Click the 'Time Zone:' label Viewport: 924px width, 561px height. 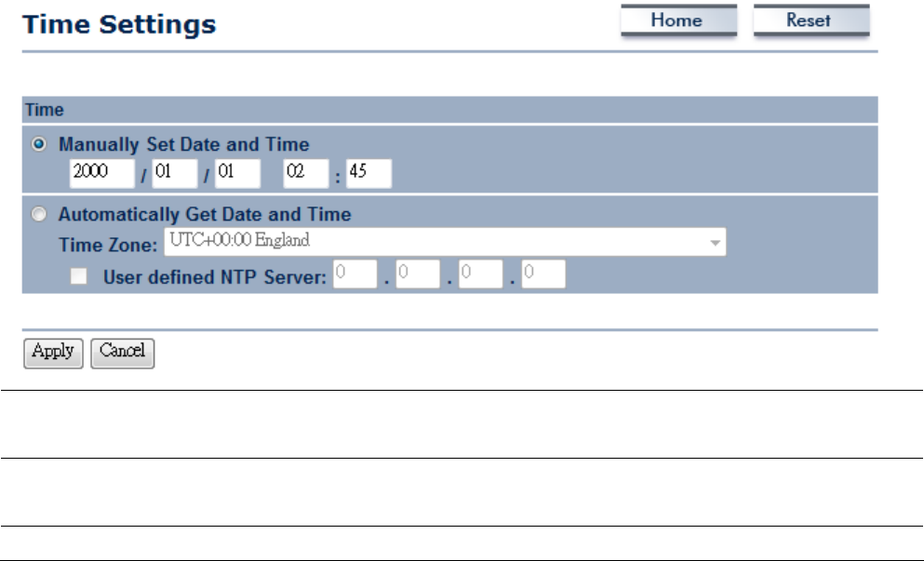(x=109, y=245)
